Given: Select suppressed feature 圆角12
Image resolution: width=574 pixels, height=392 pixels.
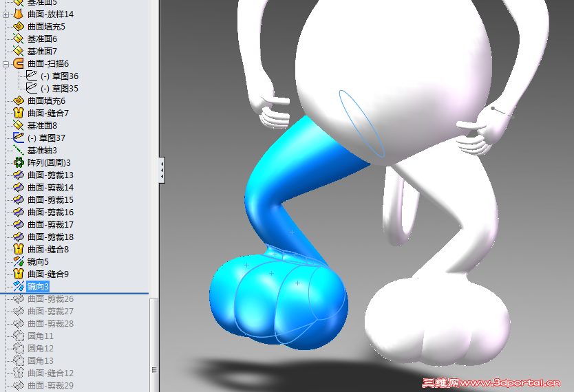Looking at the screenshot, I should [x=41, y=348].
